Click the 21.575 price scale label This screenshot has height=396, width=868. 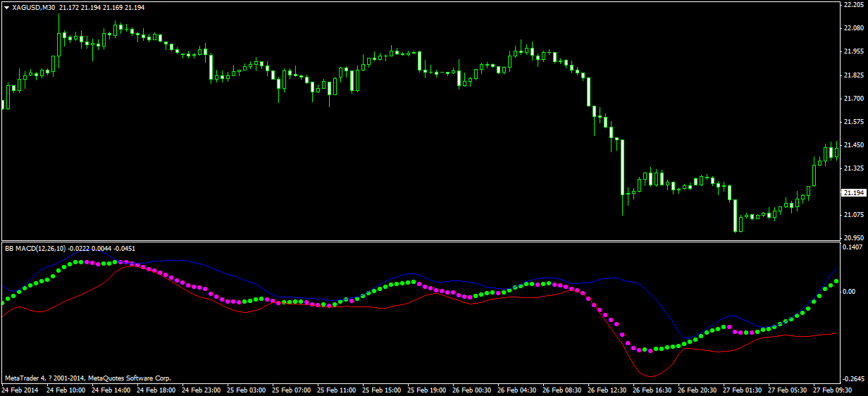(x=852, y=121)
